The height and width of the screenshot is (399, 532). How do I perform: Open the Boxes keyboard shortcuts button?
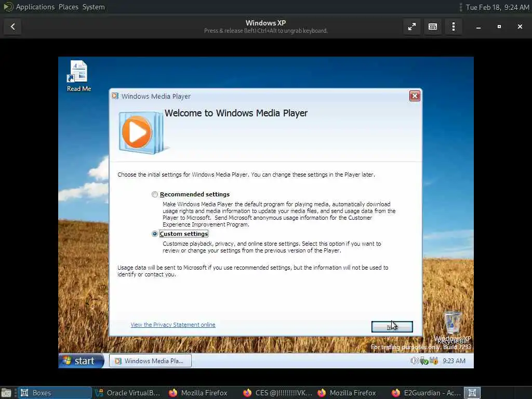[433, 26]
